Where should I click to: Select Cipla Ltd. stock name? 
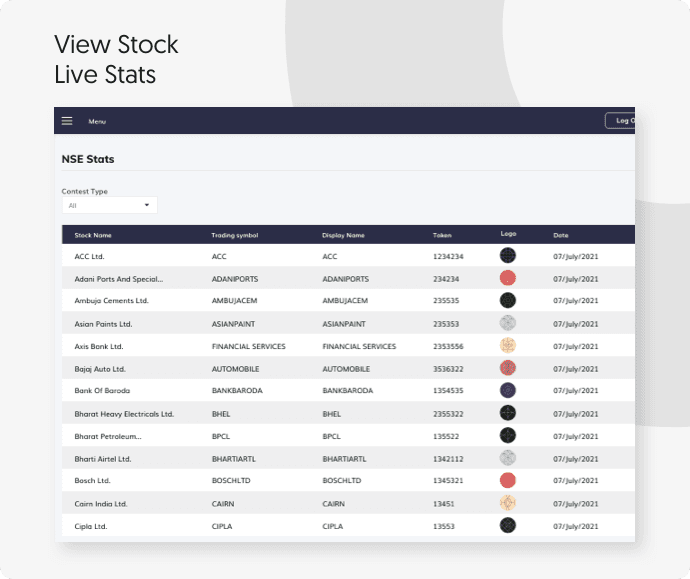click(x=91, y=526)
